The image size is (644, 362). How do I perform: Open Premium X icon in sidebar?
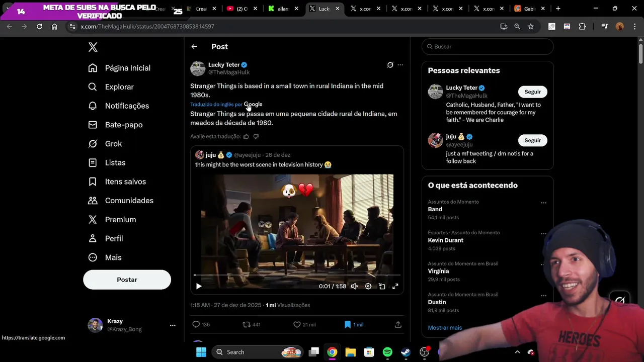[93, 220]
